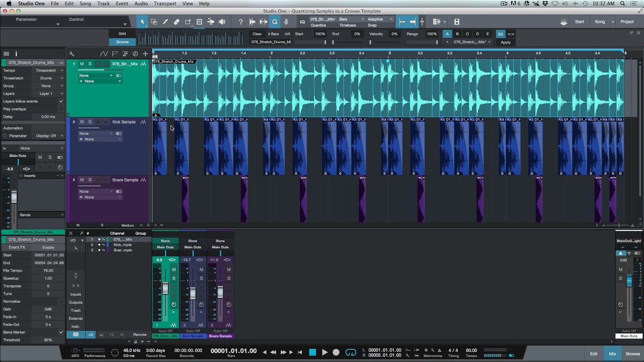This screenshot has width=644, height=362.
Task: Open the wrench settings icon in arrangement
Action: coord(71,54)
